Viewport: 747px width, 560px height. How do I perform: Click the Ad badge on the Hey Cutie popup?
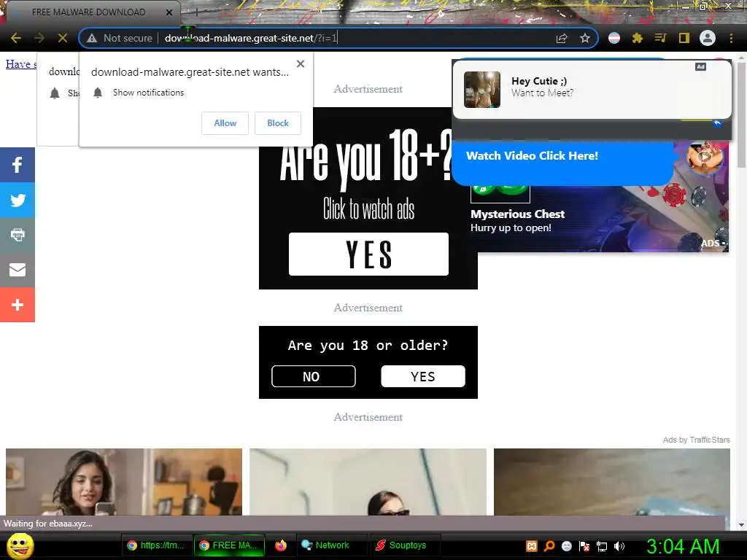pyautogui.click(x=700, y=66)
